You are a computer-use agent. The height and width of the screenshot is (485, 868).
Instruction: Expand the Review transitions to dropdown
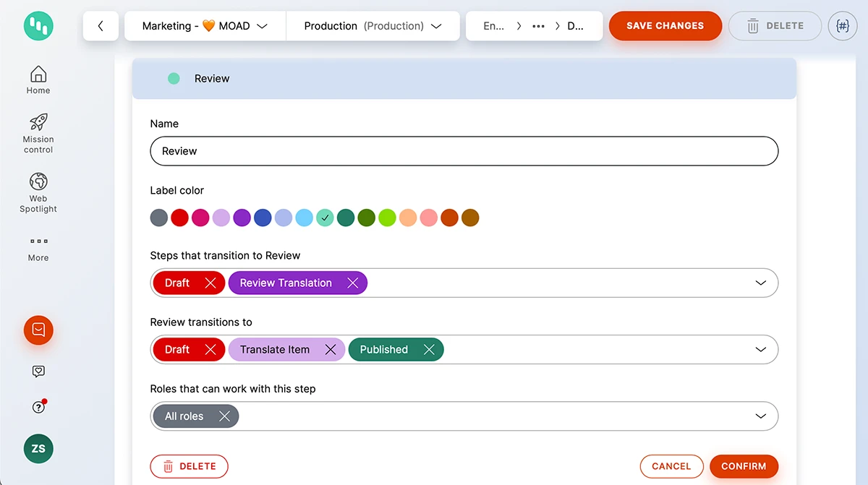(760, 350)
